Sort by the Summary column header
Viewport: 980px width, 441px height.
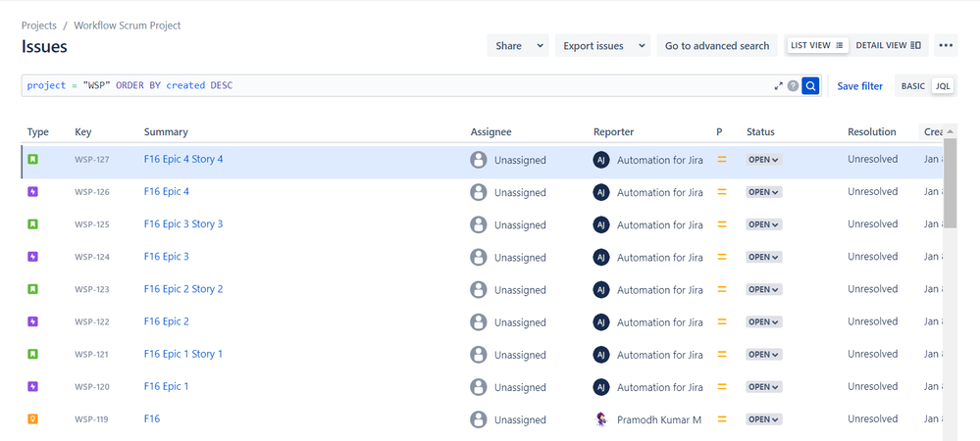point(166,131)
